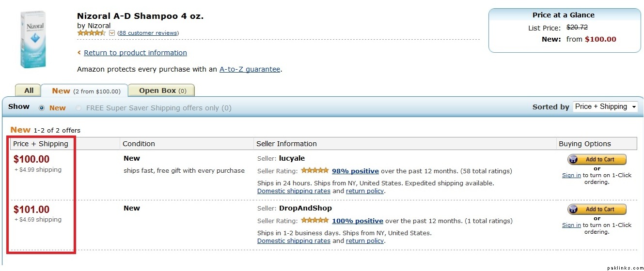Select the New tab
Viewport: 644px width, 271px height.
pos(85,90)
